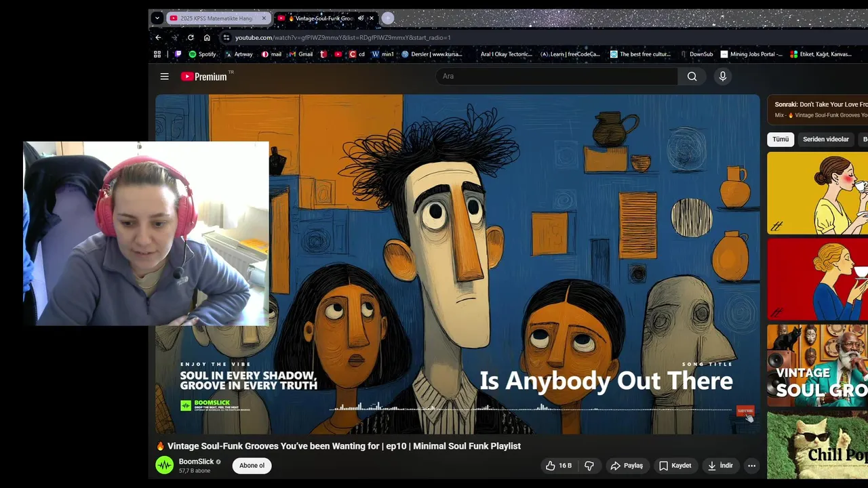Open the DownSub bookmark

(x=696, y=54)
